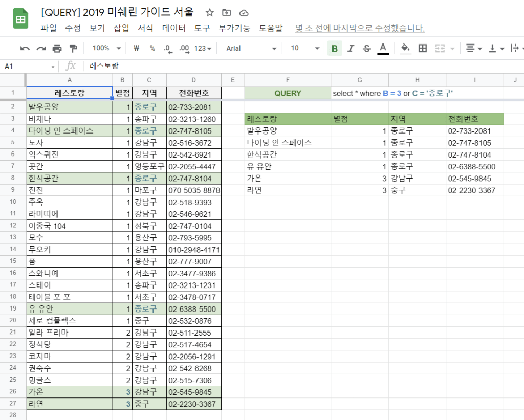Click the print icon
The image size is (524, 420).
(57, 48)
